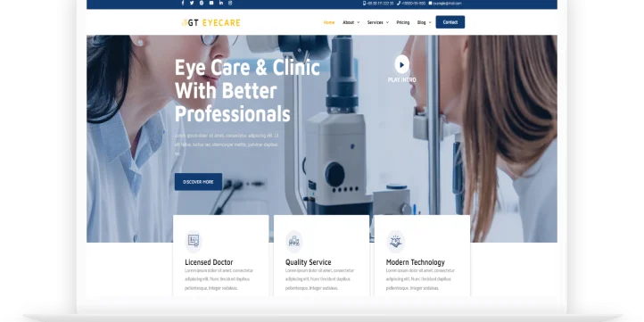Screen dimensions: 644x322
Task: Expand the Services menu dropdown
Action: [x=378, y=22]
